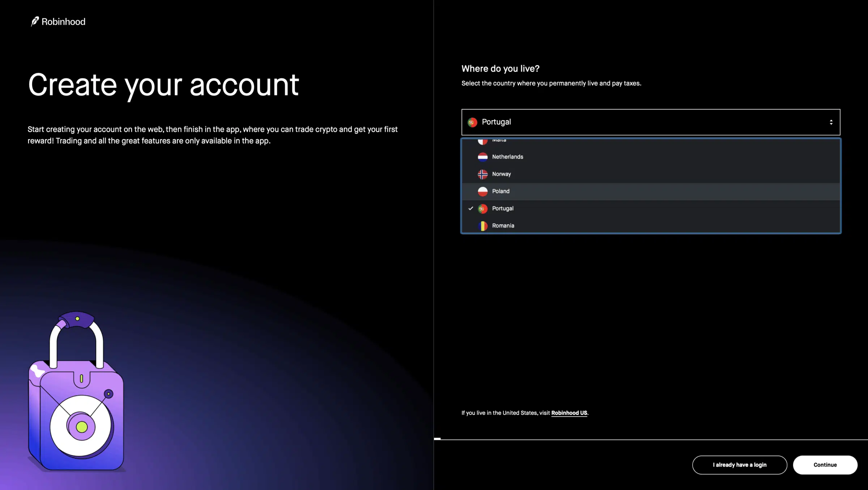This screenshot has width=868, height=490.
Task: Open the Robinhood US link
Action: [569, 413]
